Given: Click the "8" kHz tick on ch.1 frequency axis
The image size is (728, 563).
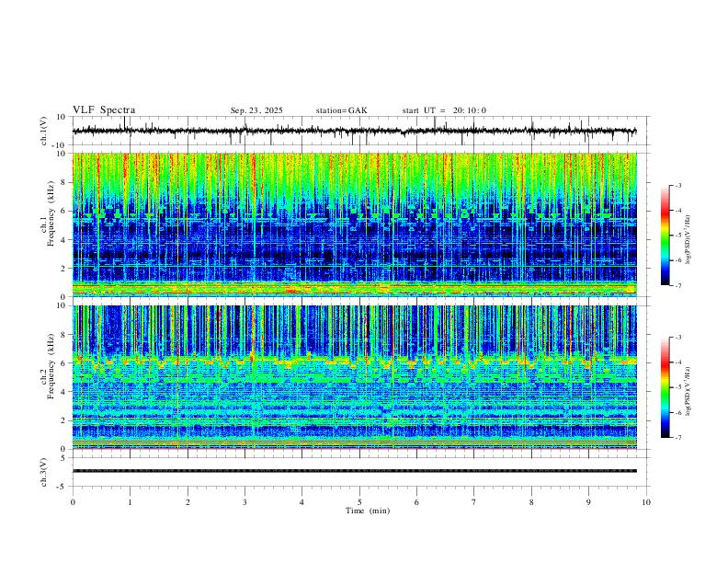Looking at the screenshot, I should pyautogui.click(x=64, y=182).
